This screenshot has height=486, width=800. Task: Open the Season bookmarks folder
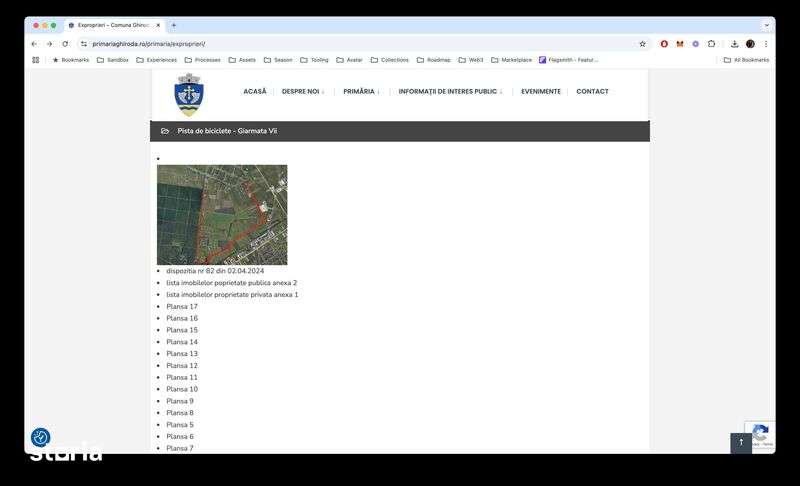coord(278,60)
